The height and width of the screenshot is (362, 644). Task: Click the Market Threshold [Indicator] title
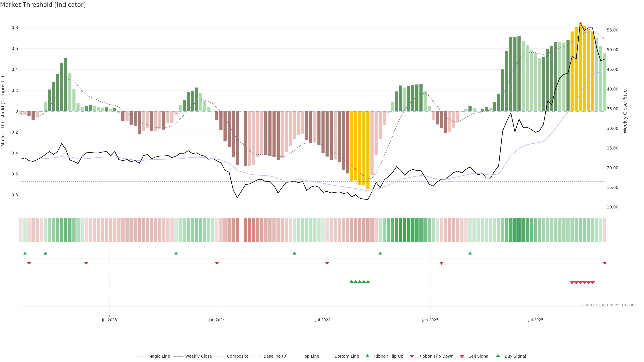coord(43,5)
